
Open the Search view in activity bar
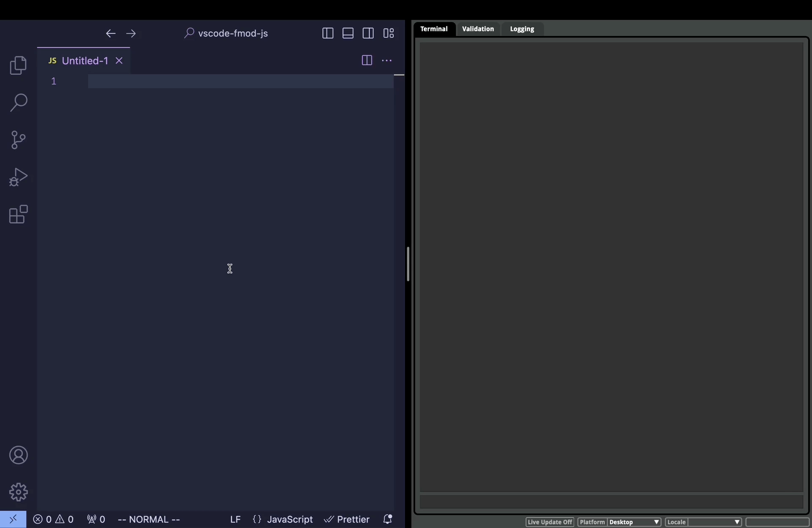(x=18, y=103)
